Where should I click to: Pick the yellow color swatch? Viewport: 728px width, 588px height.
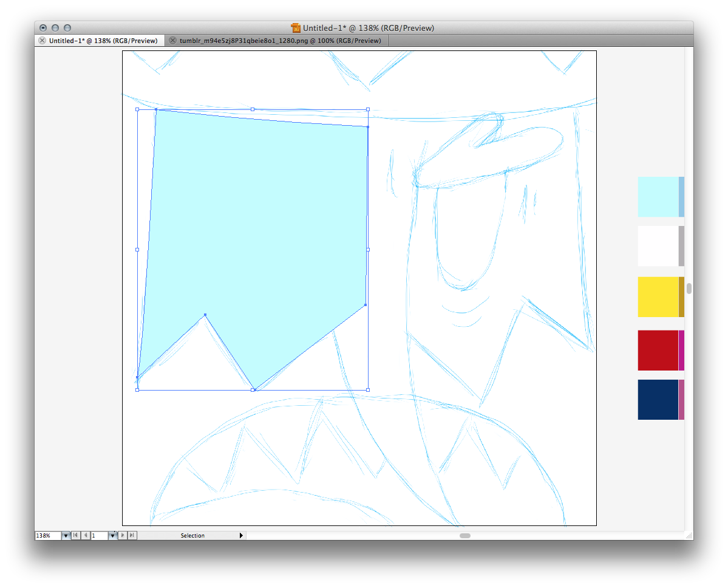tap(658, 296)
